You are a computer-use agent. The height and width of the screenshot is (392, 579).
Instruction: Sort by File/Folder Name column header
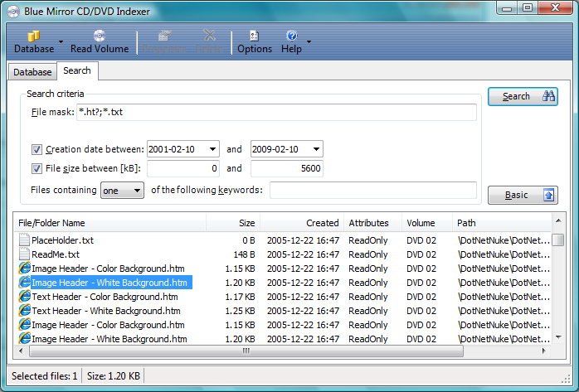tap(110, 223)
